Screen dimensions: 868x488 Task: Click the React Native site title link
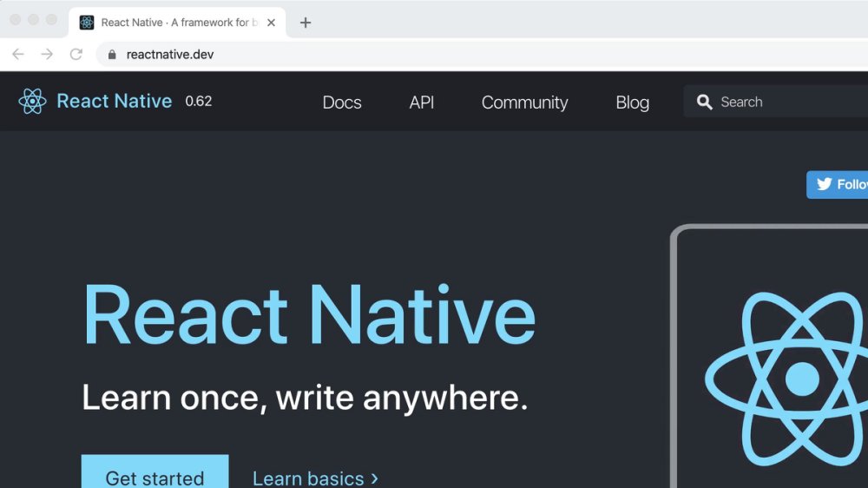click(x=114, y=102)
